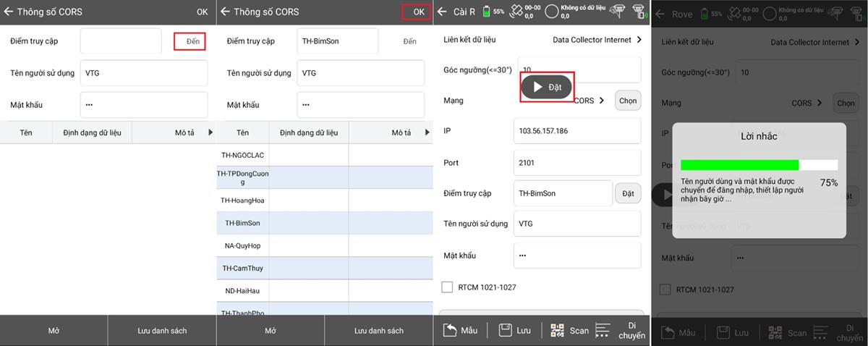Tap the back arrow beside Cài R
This screenshot has height=346, width=868.
tap(442, 12)
